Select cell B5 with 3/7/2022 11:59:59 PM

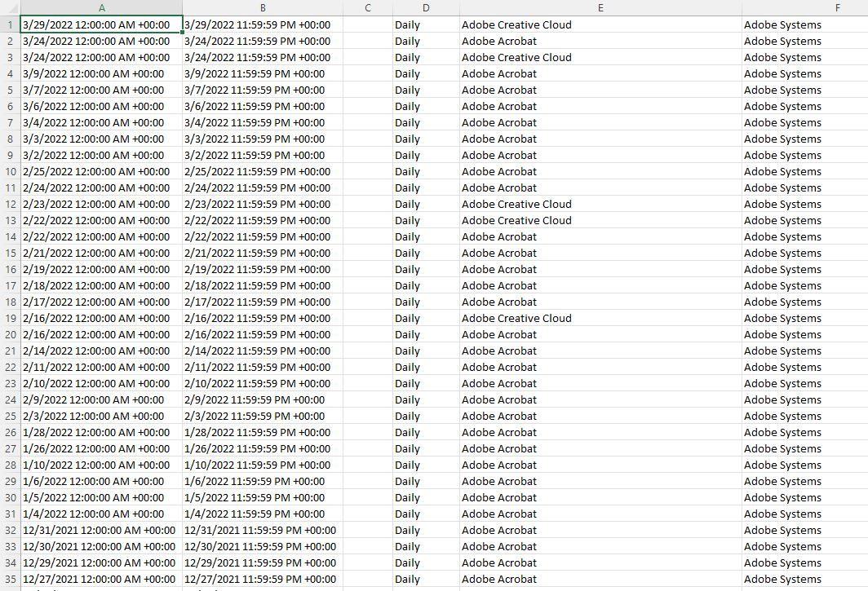pyautogui.click(x=263, y=90)
